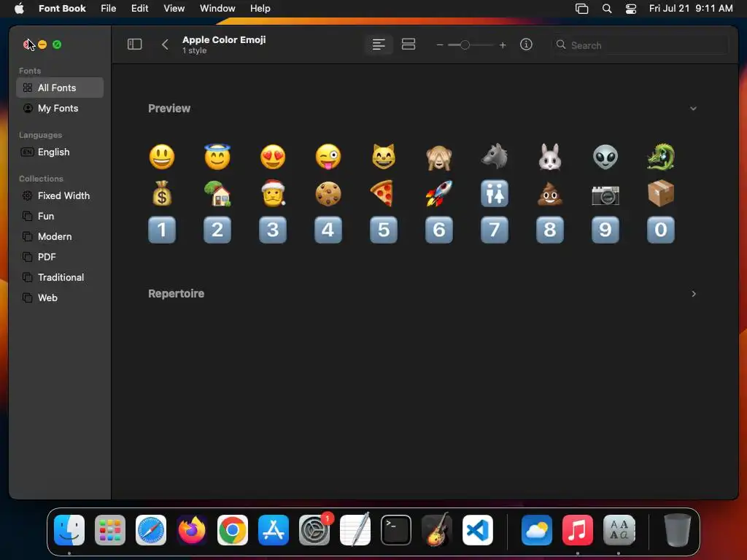Viewport: 747px width, 560px height.
Task: Open the Fun collection
Action: (x=60, y=216)
